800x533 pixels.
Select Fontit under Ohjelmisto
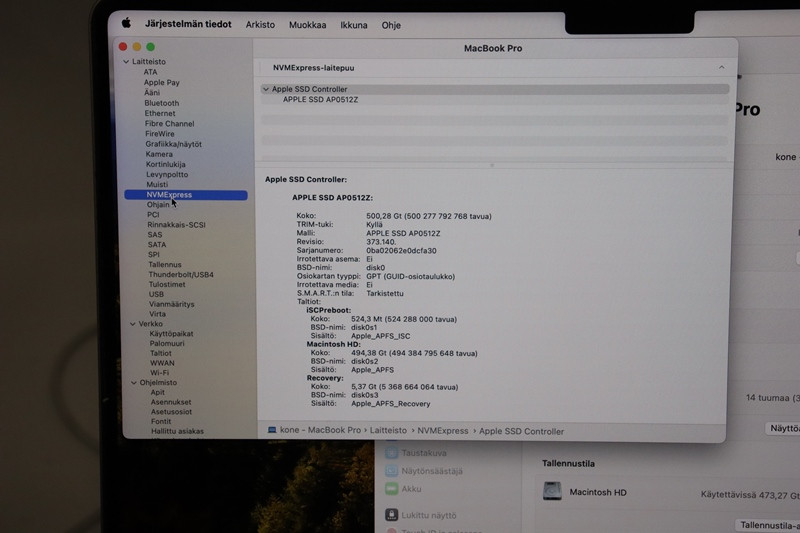[161, 421]
